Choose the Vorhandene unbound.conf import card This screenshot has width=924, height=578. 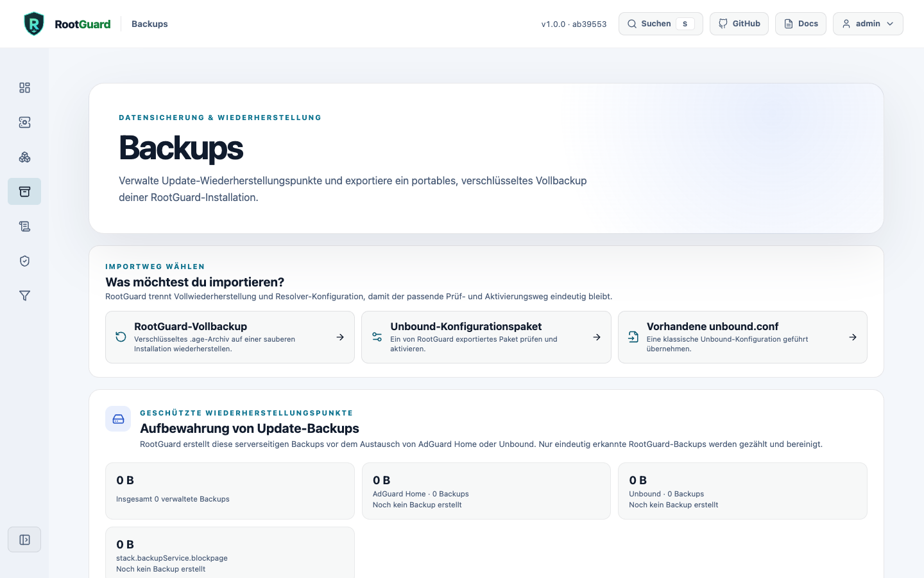click(742, 337)
